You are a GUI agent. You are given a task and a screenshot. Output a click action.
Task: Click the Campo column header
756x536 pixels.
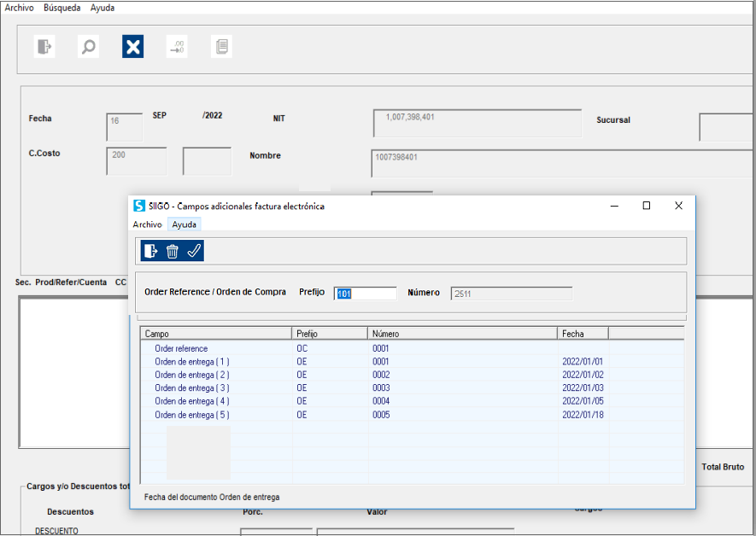coord(215,334)
